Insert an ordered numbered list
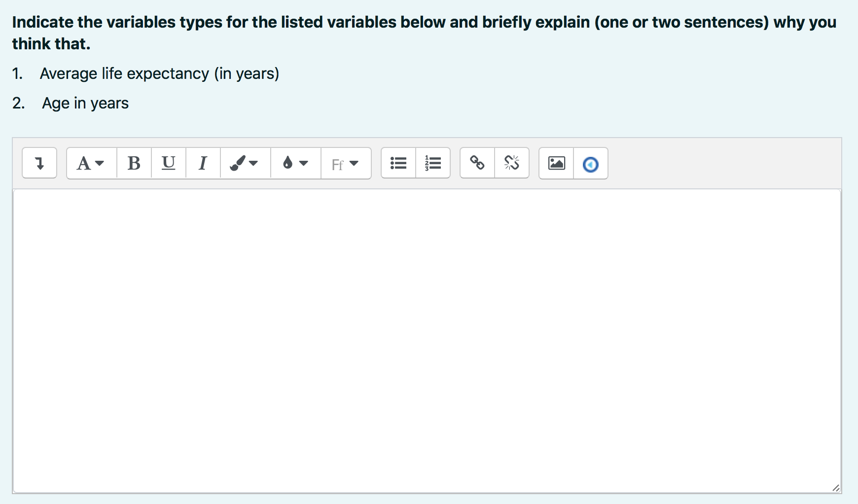 click(x=433, y=163)
